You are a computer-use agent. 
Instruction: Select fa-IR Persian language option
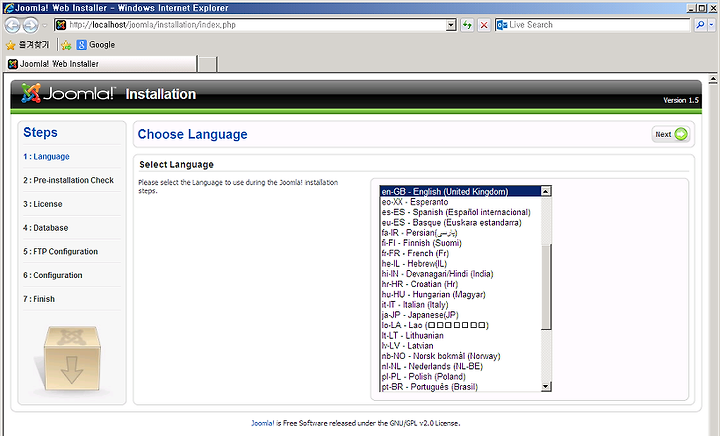click(461, 233)
